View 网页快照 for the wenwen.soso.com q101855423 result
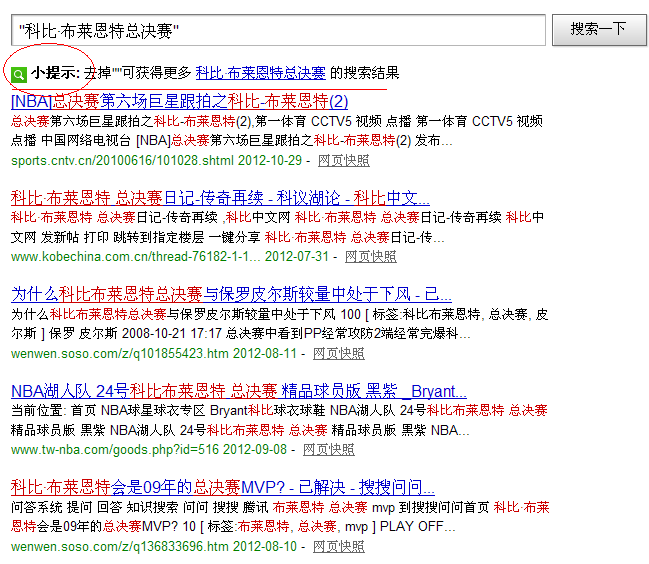 pos(339,353)
